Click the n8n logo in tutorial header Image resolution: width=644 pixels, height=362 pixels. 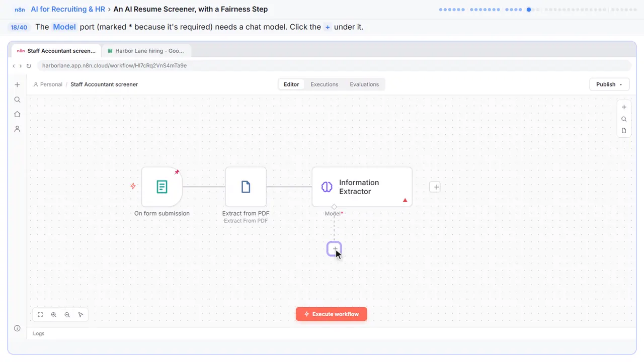19,10
